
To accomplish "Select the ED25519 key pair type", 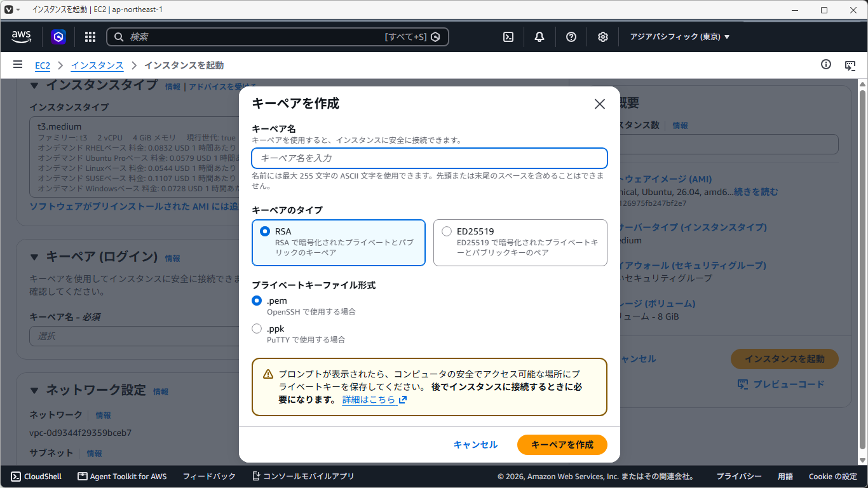I will pyautogui.click(x=520, y=242).
